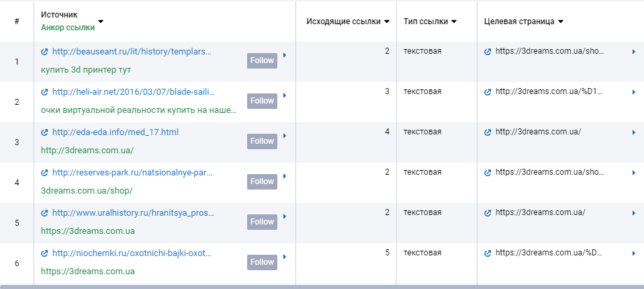
Task: Expand row 4 target page arrow
Action: click(633, 173)
